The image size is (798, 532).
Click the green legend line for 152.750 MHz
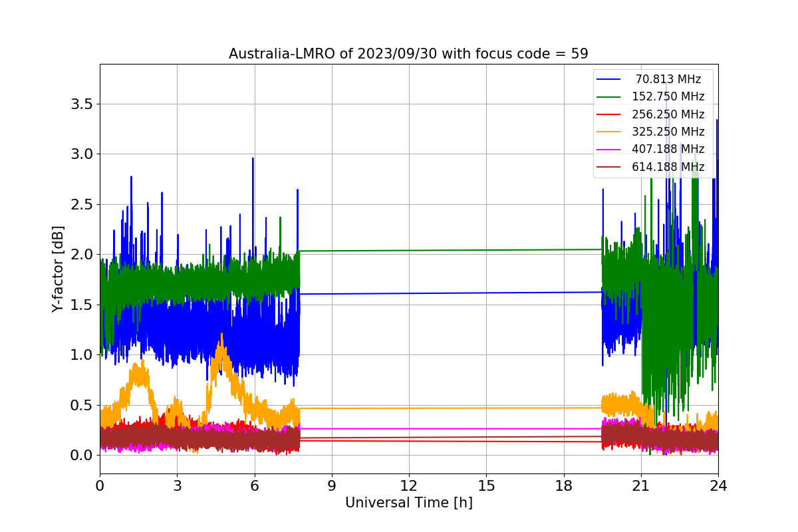pyautogui.click(x=609, y=97)
